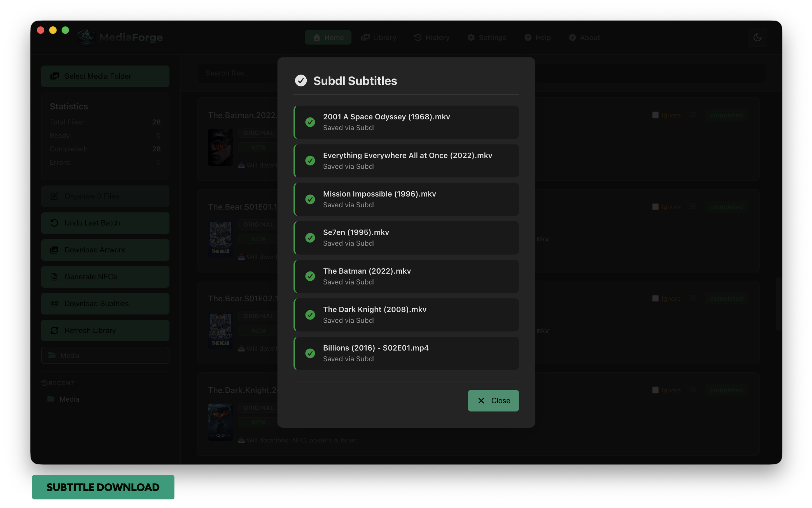Select The Batman (2022).mkv filename

(x=367, y=271)
